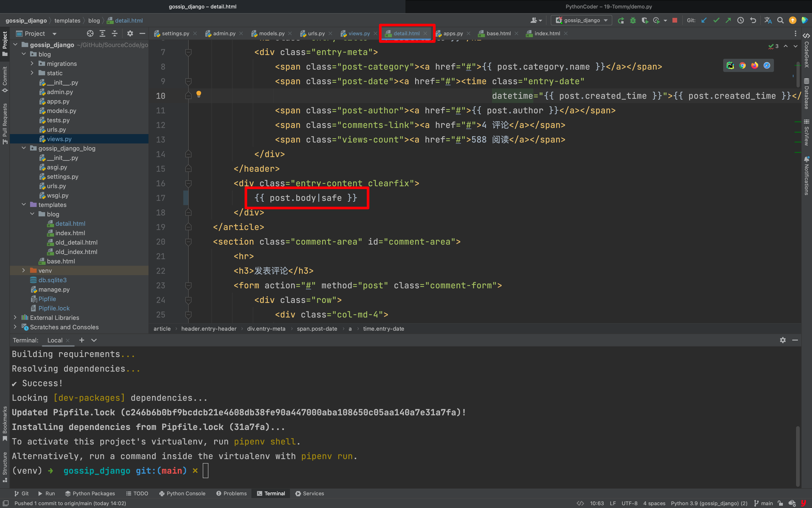Image resolution: width=812 pixels, height=508 pixels.
Task: Click the main Git branch widget
Action: [763, 503]
